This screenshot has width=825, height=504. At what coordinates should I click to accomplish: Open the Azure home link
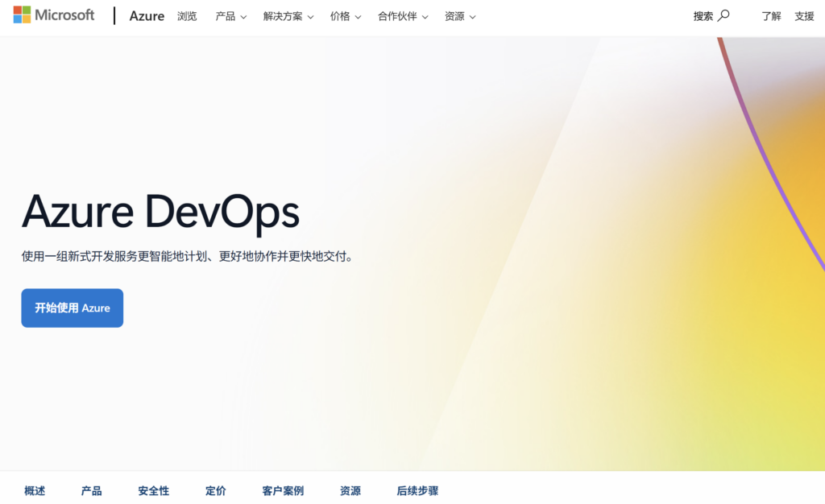click(147, 16)
